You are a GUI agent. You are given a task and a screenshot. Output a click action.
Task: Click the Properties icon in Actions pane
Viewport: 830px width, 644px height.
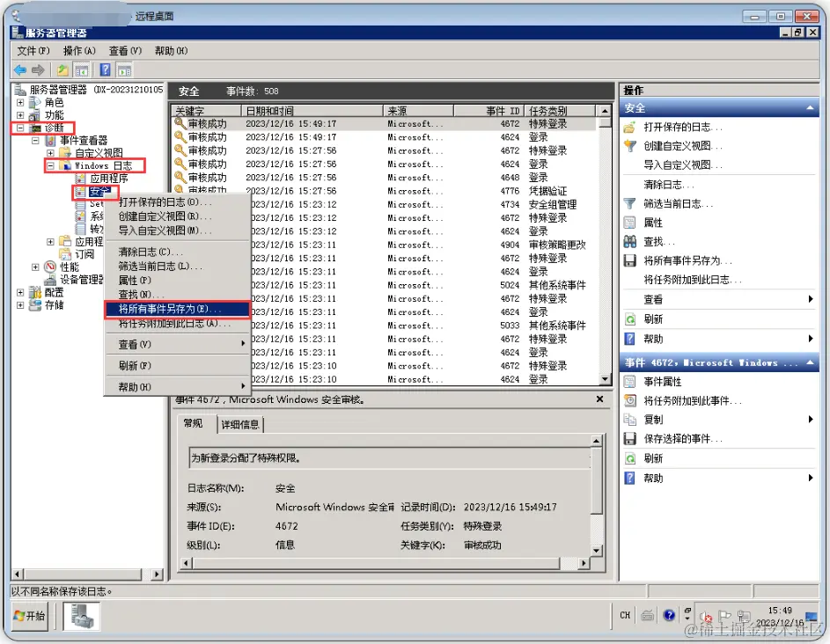point(630,223)
